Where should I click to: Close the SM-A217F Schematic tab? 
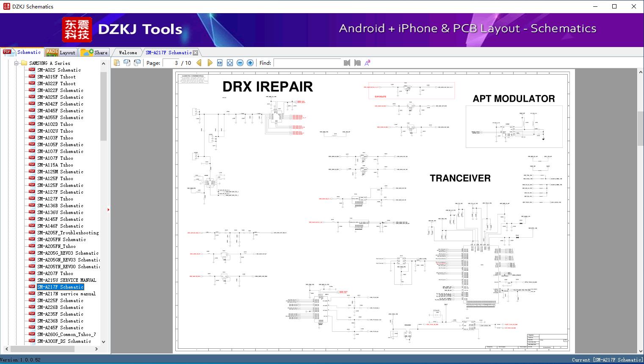coord(195,52)
